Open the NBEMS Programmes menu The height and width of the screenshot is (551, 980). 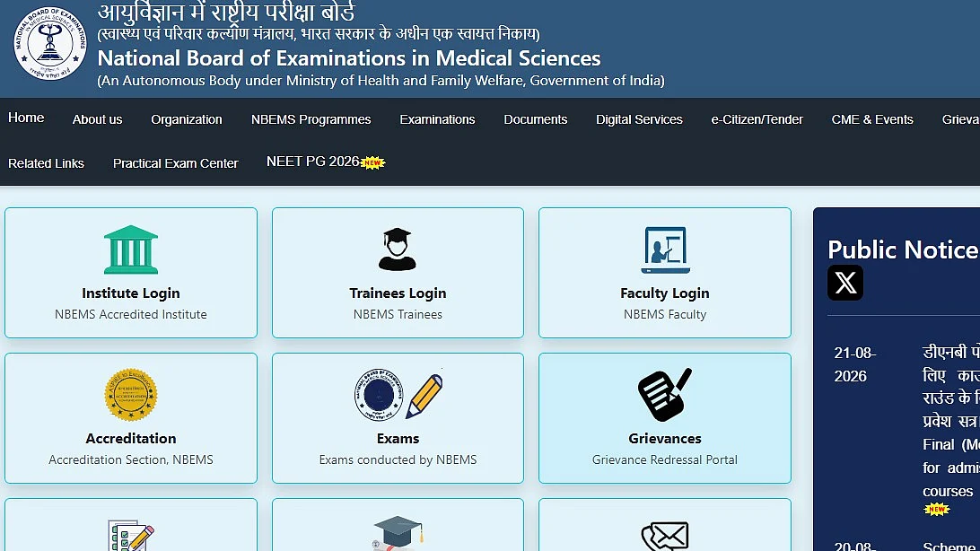311,119
